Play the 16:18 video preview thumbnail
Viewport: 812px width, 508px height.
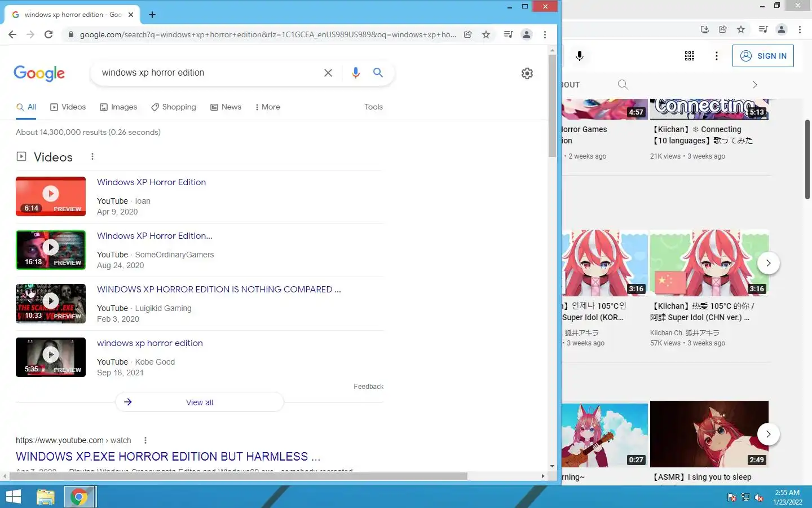[51, 250]
